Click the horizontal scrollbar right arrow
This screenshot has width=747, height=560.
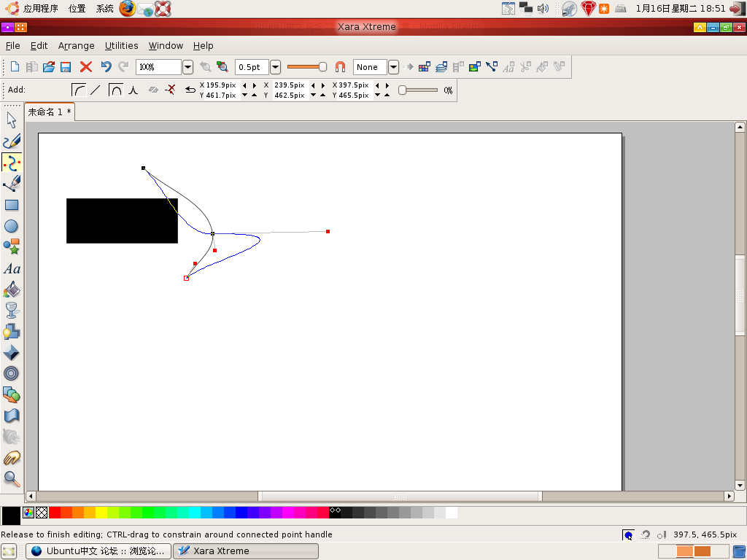point(729,496)
